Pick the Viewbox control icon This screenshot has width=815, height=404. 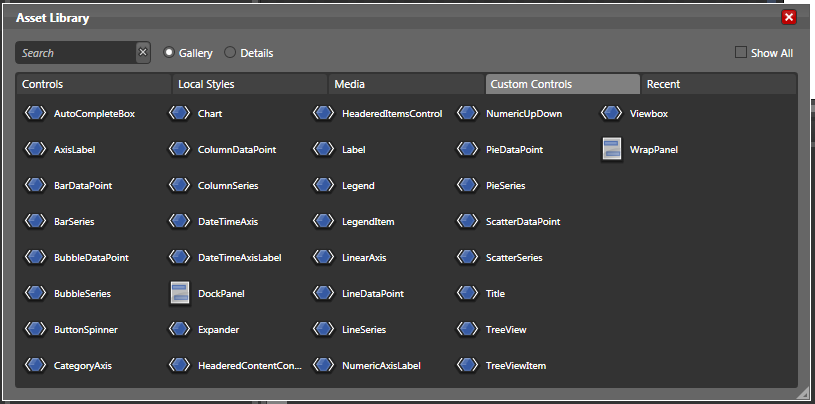[611, 113]
